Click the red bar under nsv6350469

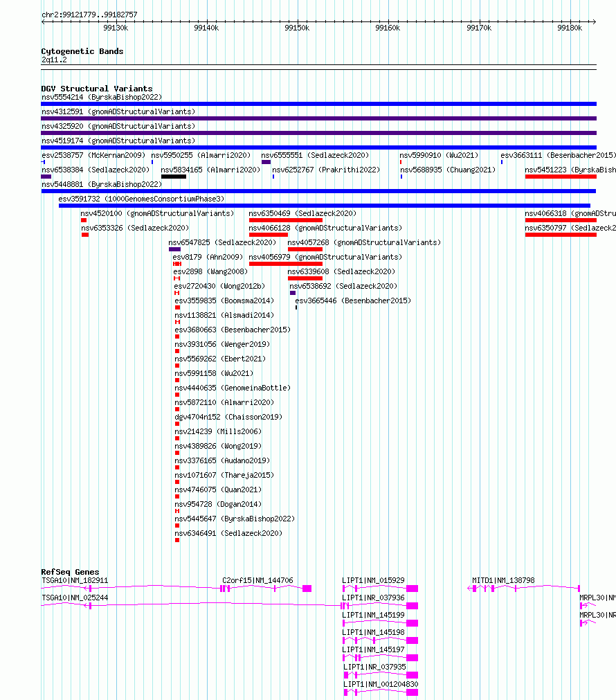286,221
